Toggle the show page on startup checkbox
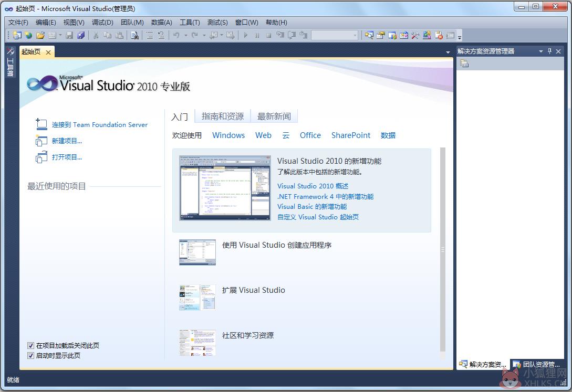572x392 pixels. point(30,356)
